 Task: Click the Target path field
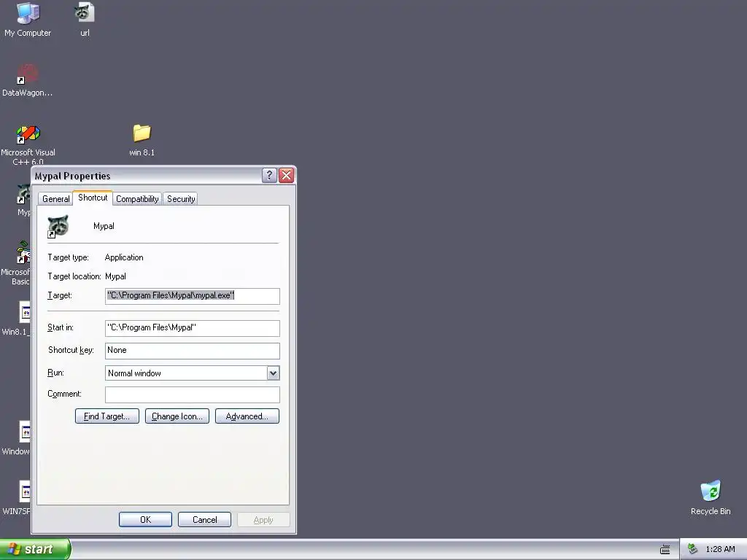pos(193,296)
